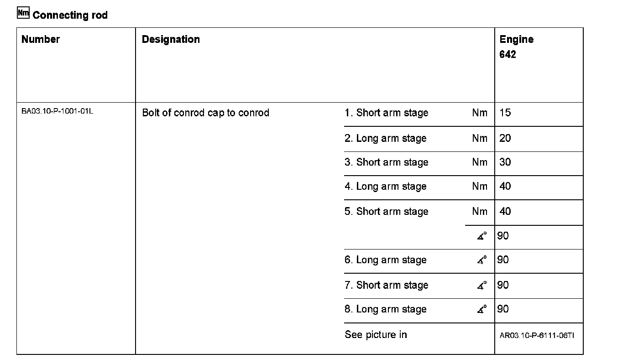Select the Designation column header

171,39
